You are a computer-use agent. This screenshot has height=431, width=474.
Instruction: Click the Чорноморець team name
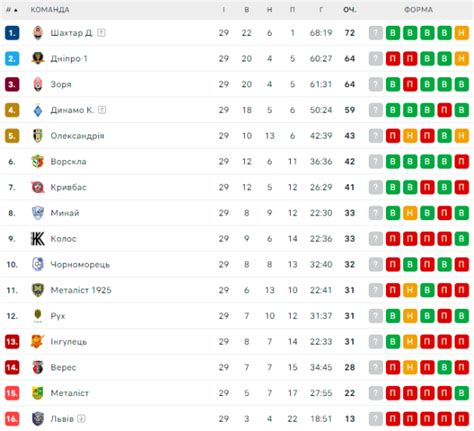click(x=80, y=264)
